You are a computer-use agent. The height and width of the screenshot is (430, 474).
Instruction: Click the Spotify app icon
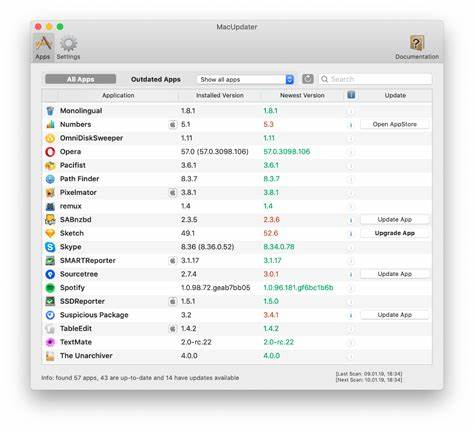(50, 288)
